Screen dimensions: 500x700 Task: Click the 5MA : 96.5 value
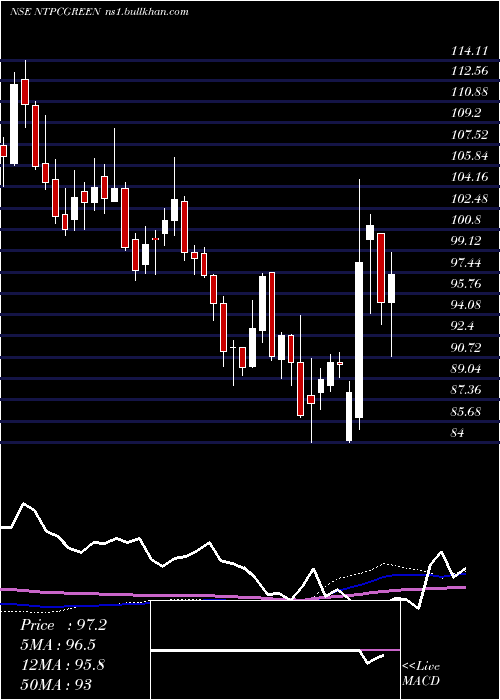point(58,645)
